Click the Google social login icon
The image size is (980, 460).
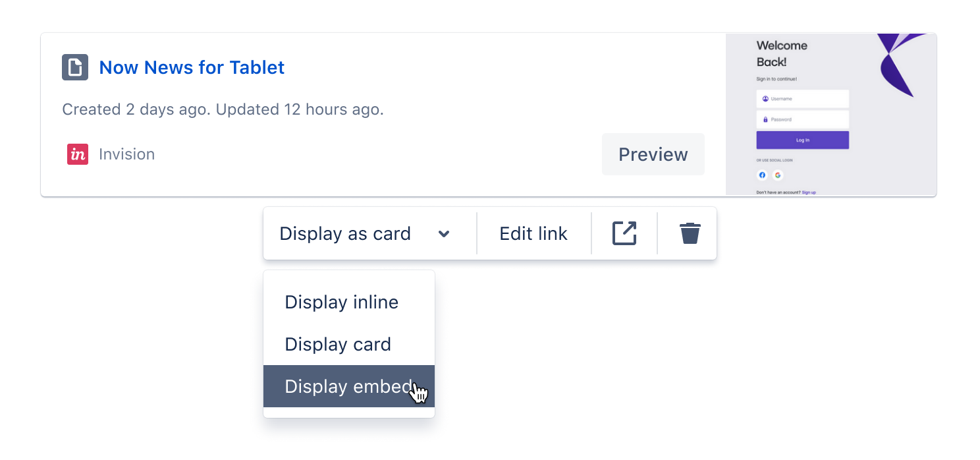pyautogui.click(x=778, y=175)
